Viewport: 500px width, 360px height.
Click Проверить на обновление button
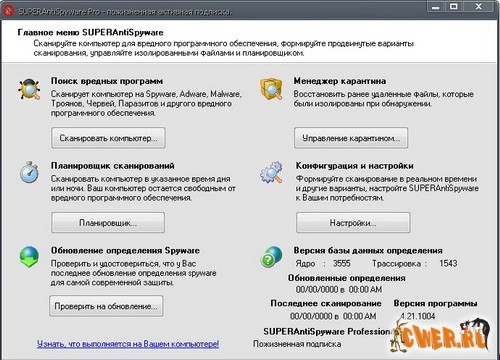pyautogui.click(x=106, y=306)
